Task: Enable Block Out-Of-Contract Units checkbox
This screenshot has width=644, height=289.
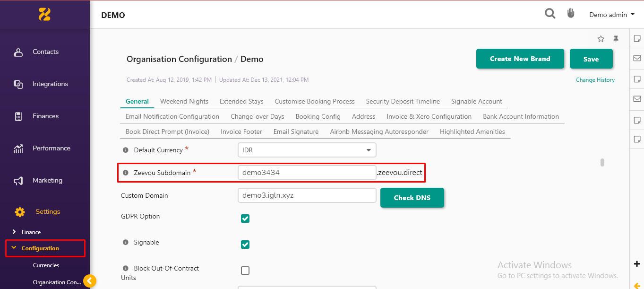Action: pyautogui.click(x=245, y=271)
